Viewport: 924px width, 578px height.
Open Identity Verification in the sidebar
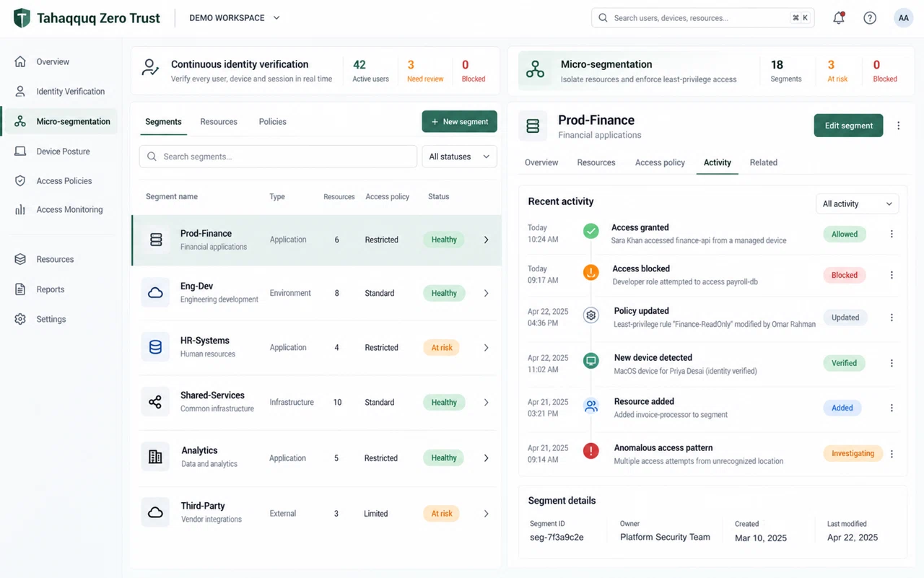pyautogui.click(x=61, y=92)
